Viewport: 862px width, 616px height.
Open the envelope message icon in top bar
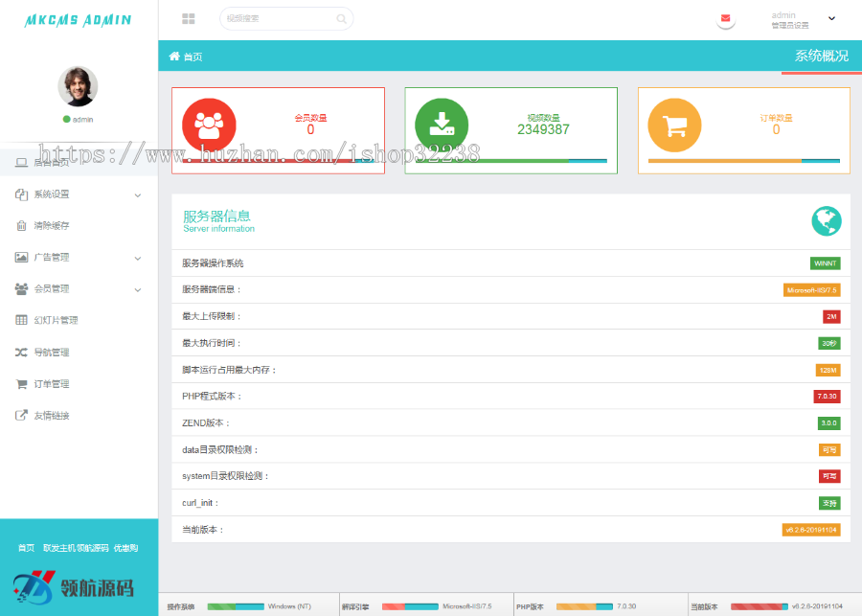[725, 18]
